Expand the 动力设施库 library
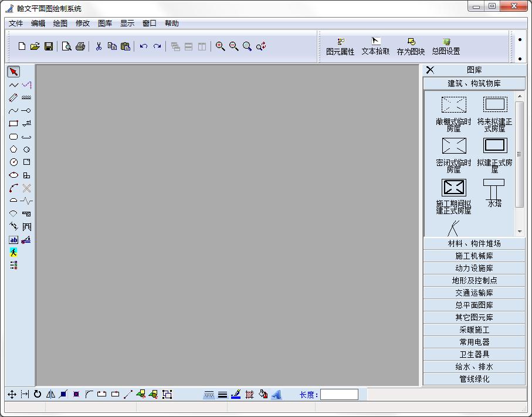This screenshot has width=532, height=417. coord(474,268)
